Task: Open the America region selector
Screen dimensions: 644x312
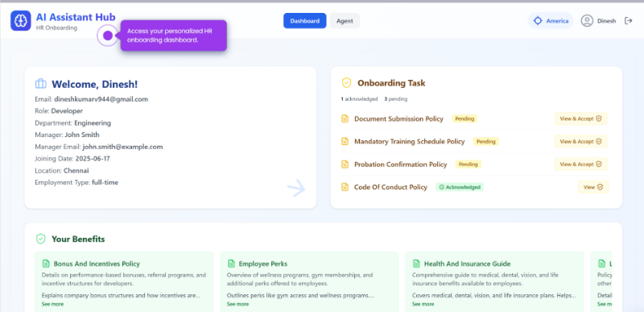Action: (551, 20)
